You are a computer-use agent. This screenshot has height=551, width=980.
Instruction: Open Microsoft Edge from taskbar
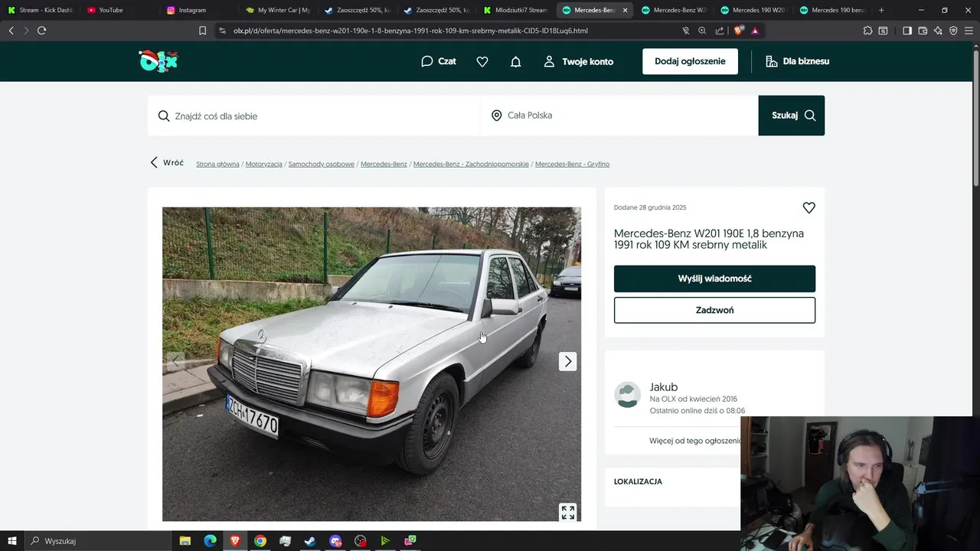(x=210, y=541)
